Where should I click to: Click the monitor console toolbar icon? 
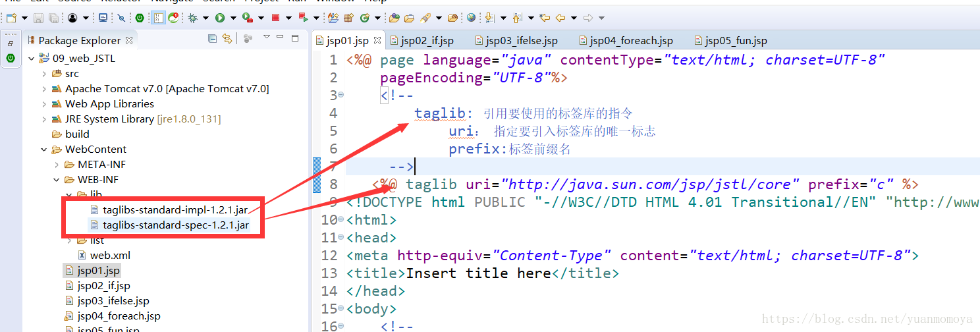pyautogui.click(x=103, y=18)
